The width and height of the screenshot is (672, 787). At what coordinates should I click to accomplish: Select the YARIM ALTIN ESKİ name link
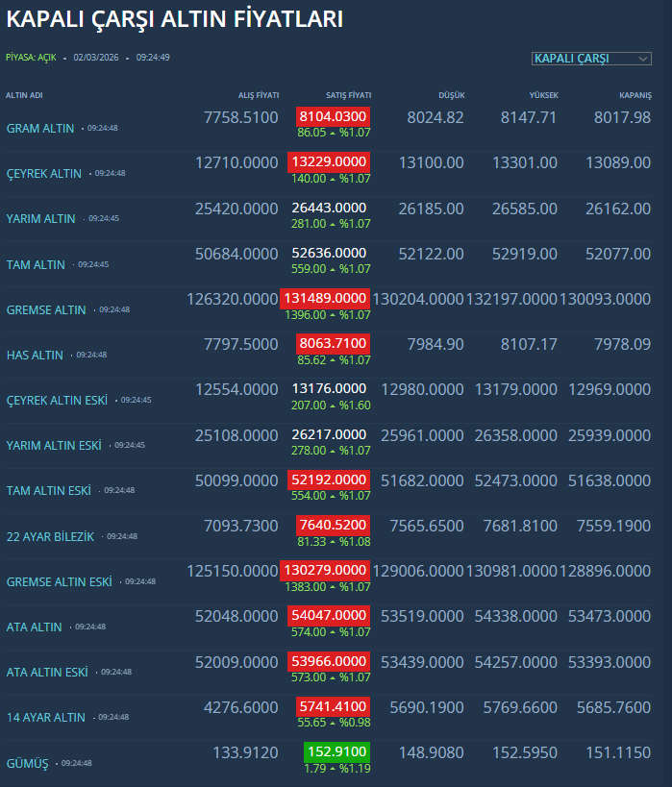[x=54, y=446]
